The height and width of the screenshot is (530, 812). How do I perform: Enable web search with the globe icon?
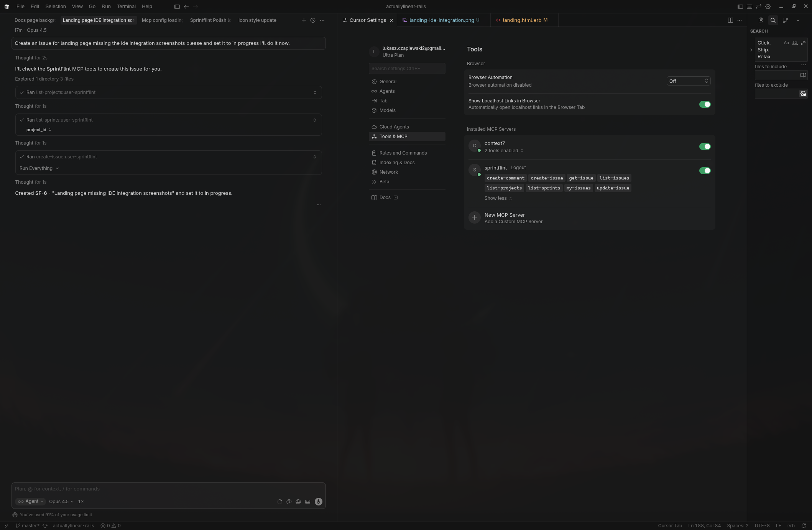pos(298,502)
